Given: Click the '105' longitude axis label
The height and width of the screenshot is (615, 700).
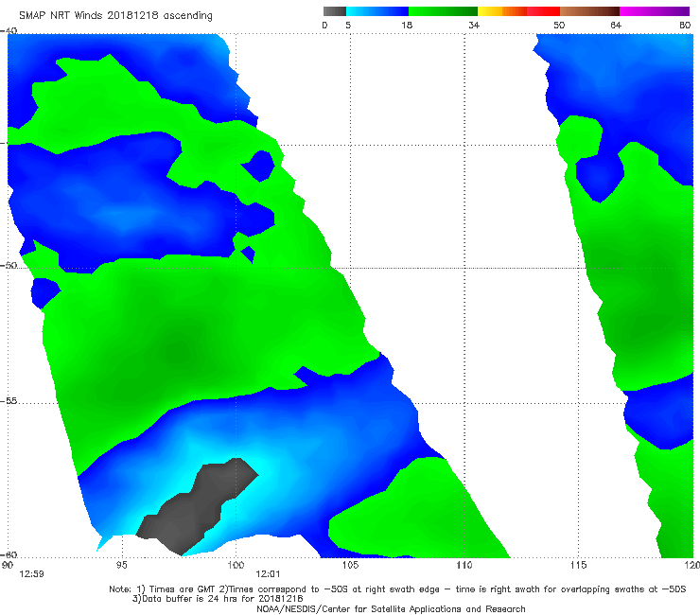Looking at the screenshot, I should 350,565.
